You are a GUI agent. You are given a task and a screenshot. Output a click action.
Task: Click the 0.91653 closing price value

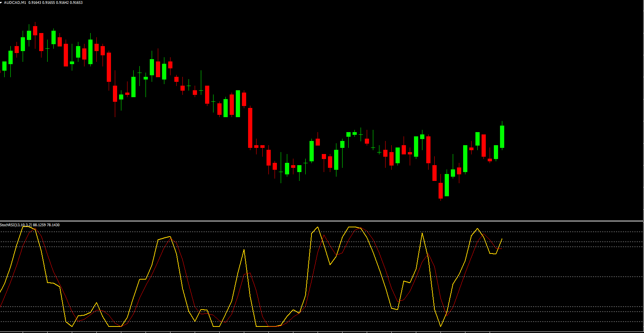click(x=76, y=3)
